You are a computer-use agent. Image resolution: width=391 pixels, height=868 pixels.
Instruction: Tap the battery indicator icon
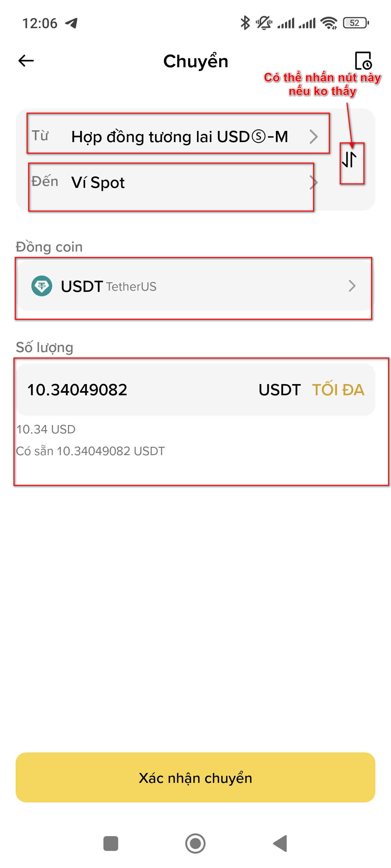coord(355,23)
